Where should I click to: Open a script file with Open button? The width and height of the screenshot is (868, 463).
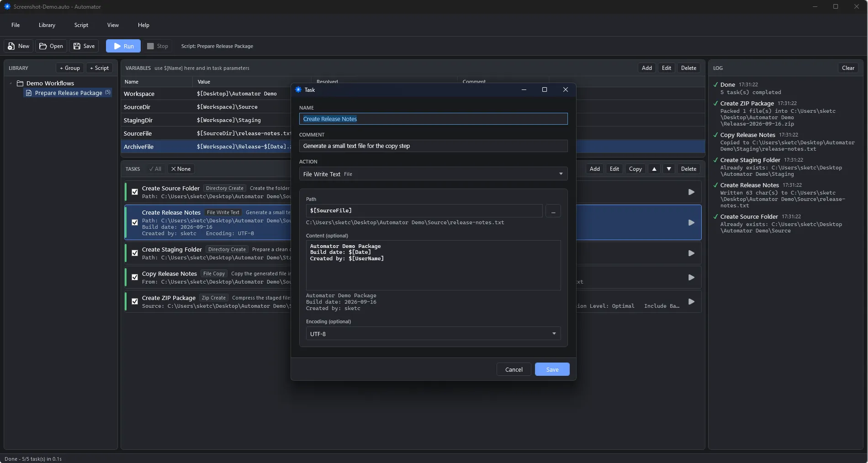pyautogui.click(x=51, y=46)
